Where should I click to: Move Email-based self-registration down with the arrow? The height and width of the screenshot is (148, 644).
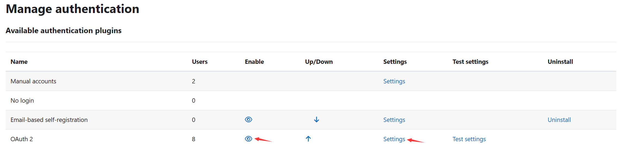[x=316, y=120]
